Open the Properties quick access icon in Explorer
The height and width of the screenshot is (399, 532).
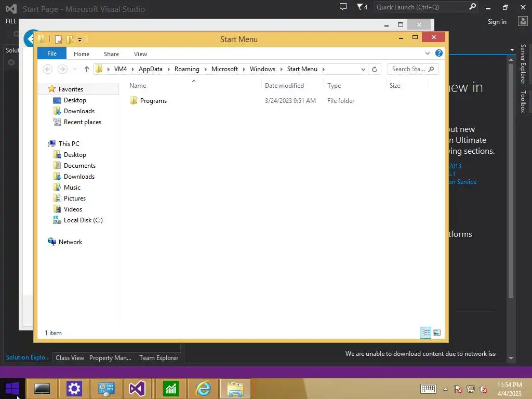tap(58, 39)
